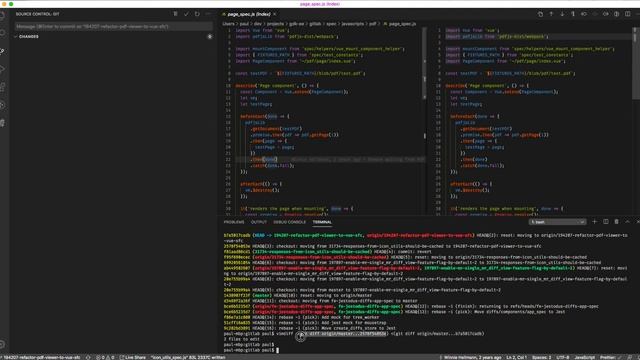Toggle whitespace icon in diff editor toolbar
Image resolution: width=640 pixels, height=360 pixels.
(573, 14)
